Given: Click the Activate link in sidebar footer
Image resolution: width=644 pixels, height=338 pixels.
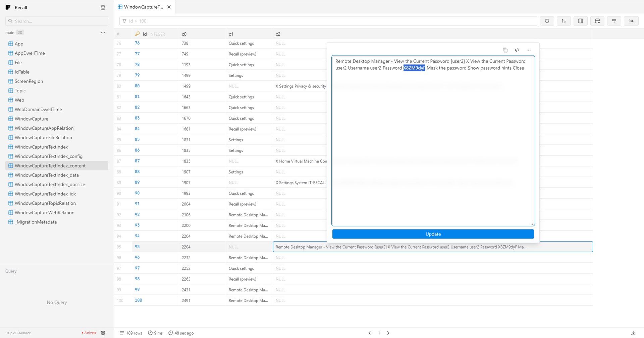Looking at the screenshot, I should [x=90, y=333].
